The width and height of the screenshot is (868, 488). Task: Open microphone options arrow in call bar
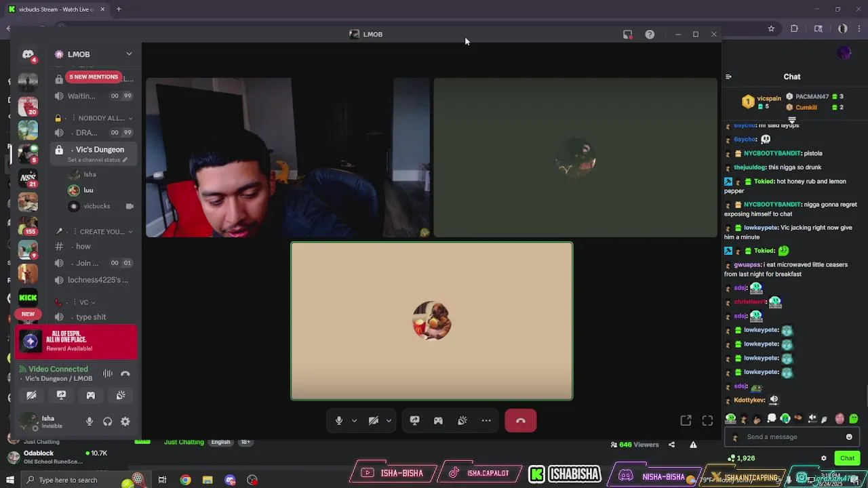[354, 421]
